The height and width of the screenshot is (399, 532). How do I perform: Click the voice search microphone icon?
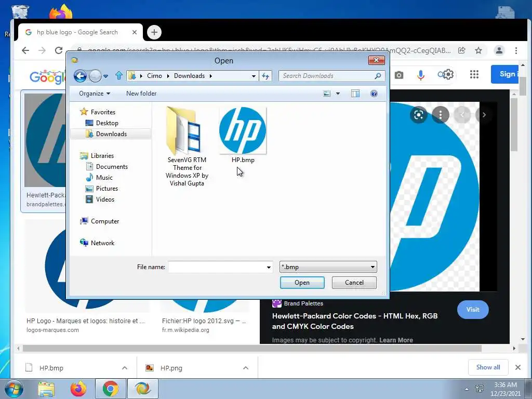[x=421, y=75]
